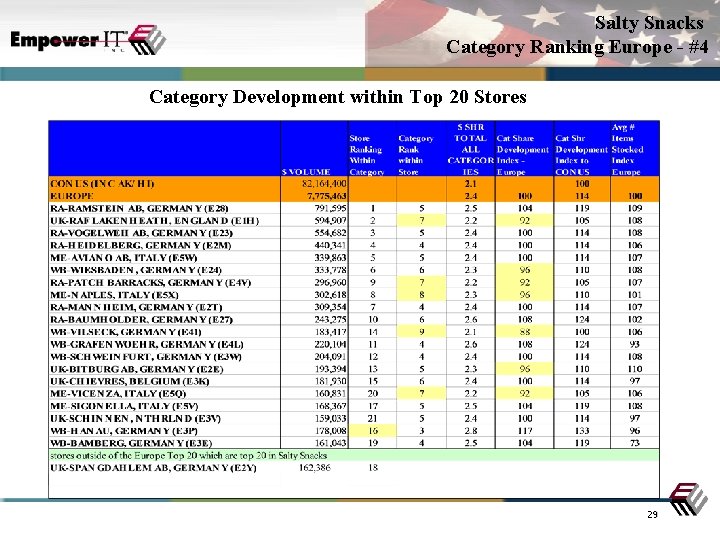Click 'ME-VICENZA, ITALY (E5Q)' store name
This screenshot has width=720, height=540.
point(118,394)
